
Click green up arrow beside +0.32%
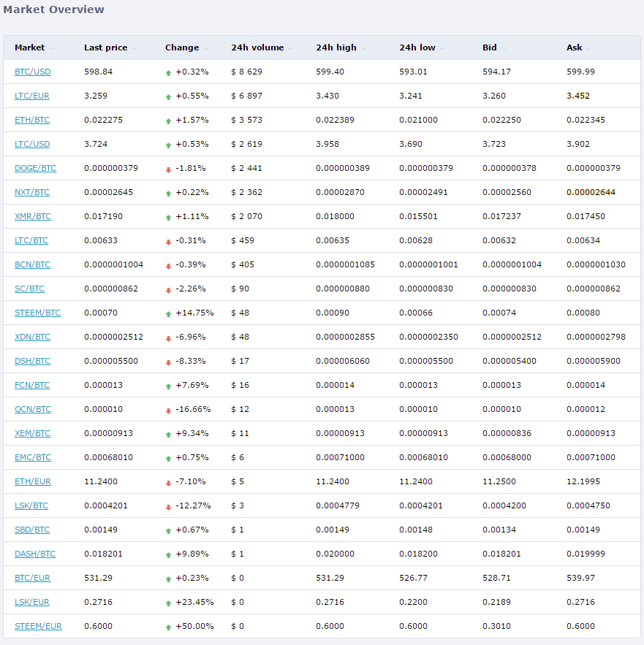pos(168,73)
